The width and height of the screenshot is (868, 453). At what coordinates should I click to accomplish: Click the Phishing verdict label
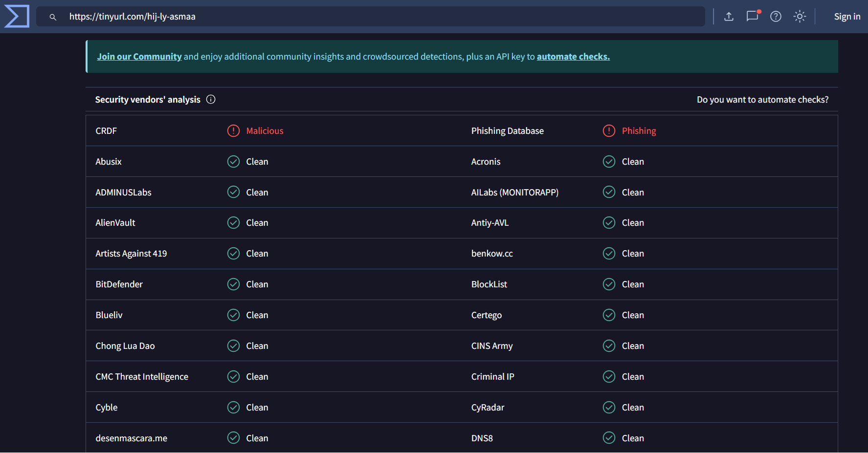[639, 131]
